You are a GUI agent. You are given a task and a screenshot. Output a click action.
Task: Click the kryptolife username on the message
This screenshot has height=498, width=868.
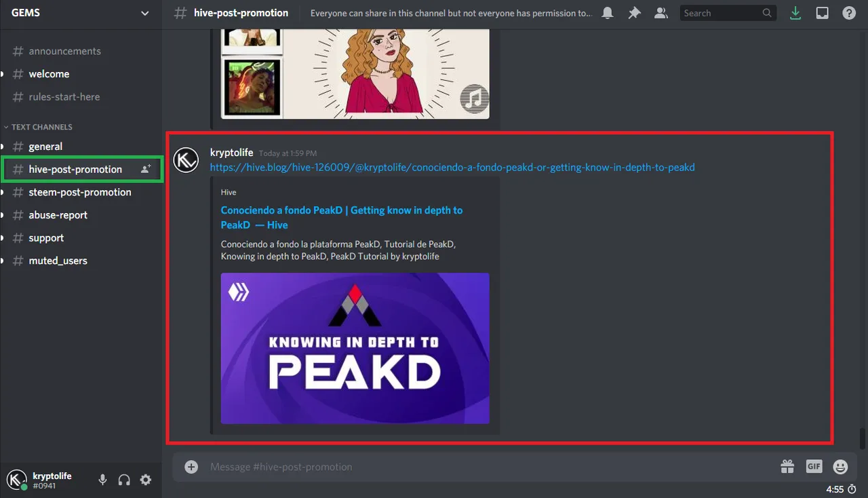[231, 153]
